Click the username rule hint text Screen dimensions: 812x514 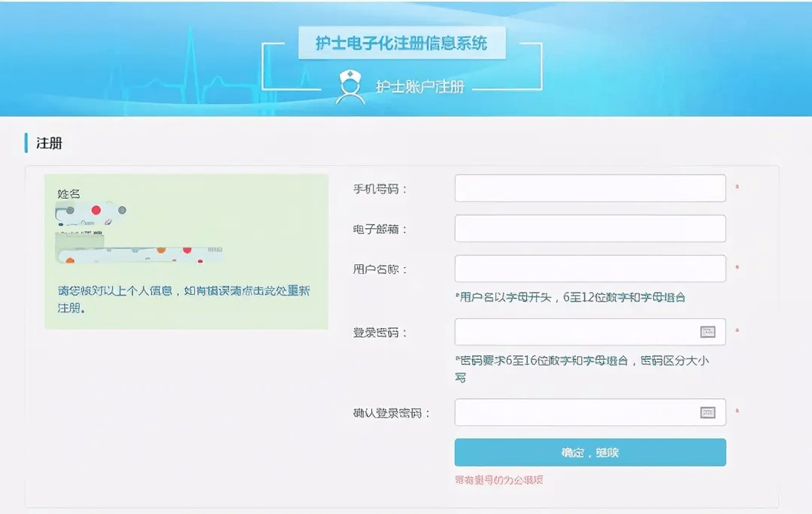[571, 297]
